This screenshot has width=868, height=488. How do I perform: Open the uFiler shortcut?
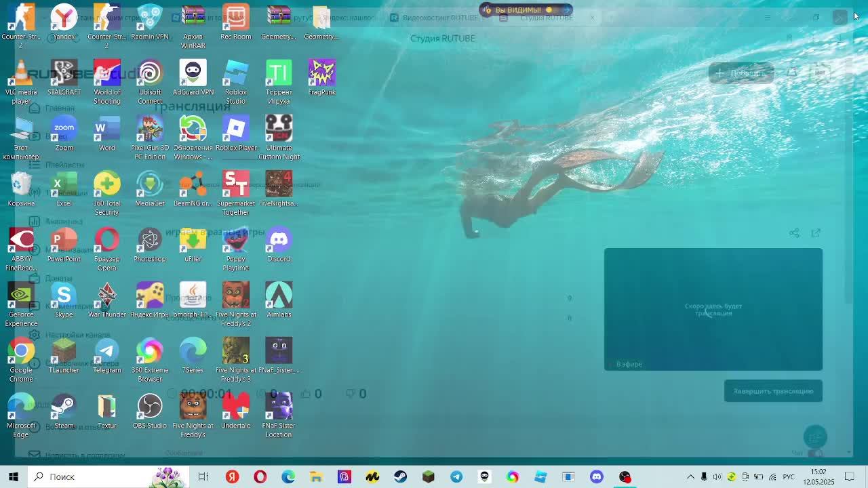point(193,245)
